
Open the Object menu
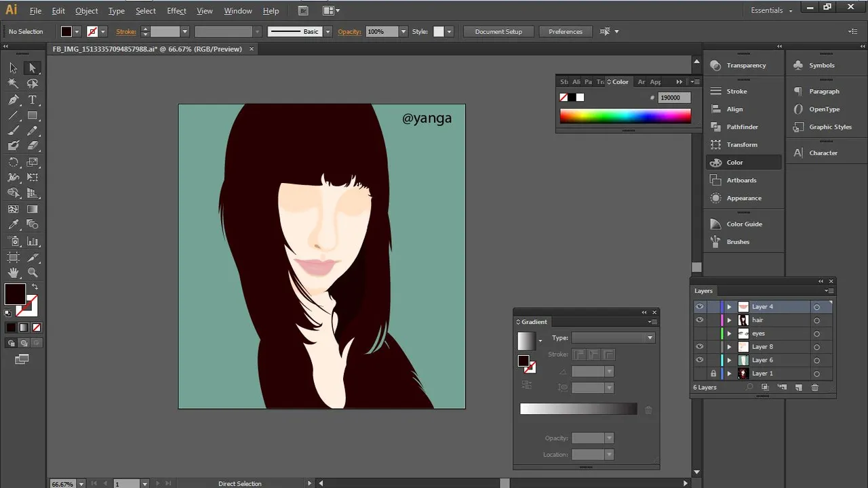(x=86, y=11)
